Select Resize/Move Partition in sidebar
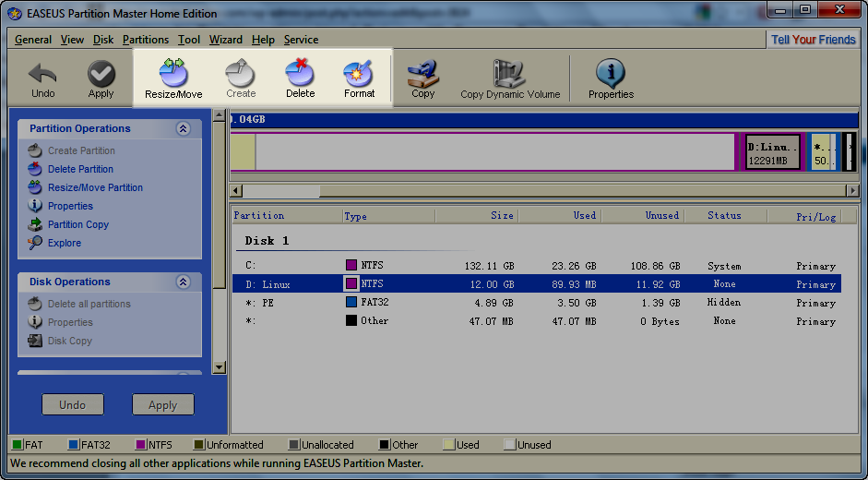The height and width of the screenshot is (480, 868). [95, 187]
